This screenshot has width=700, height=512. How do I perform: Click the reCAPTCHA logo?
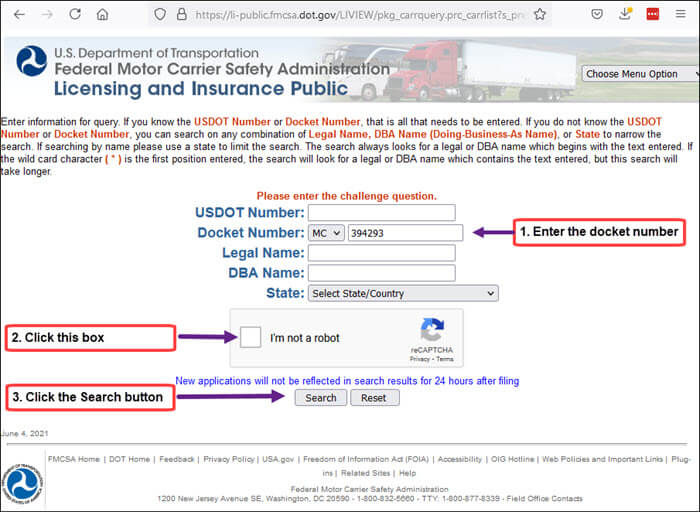coord(432,329)
